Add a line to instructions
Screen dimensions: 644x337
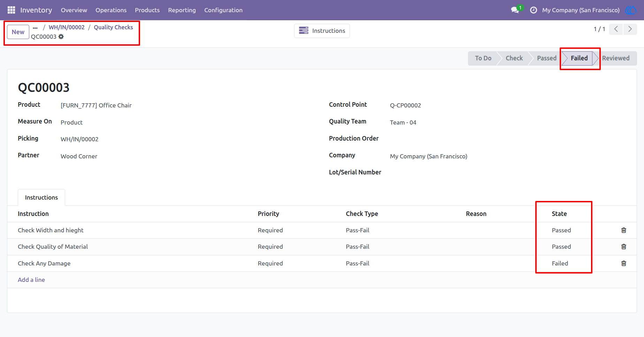31,280
